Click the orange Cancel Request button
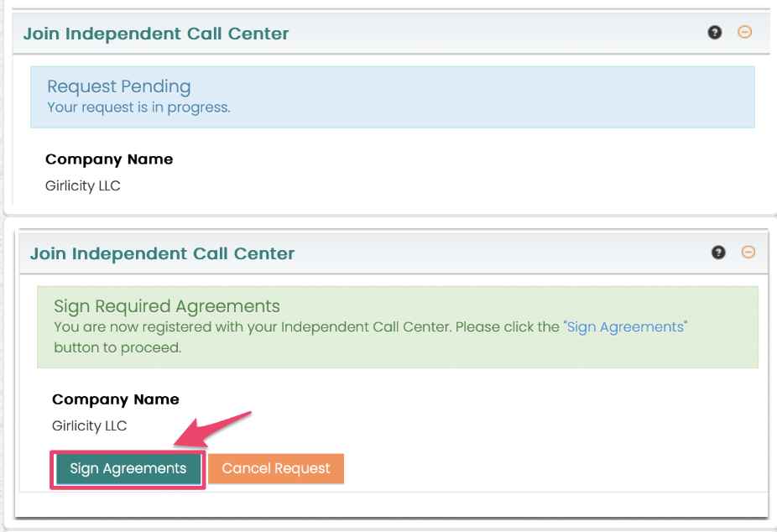This screenshot has height=532, width=777. [276, 468]
